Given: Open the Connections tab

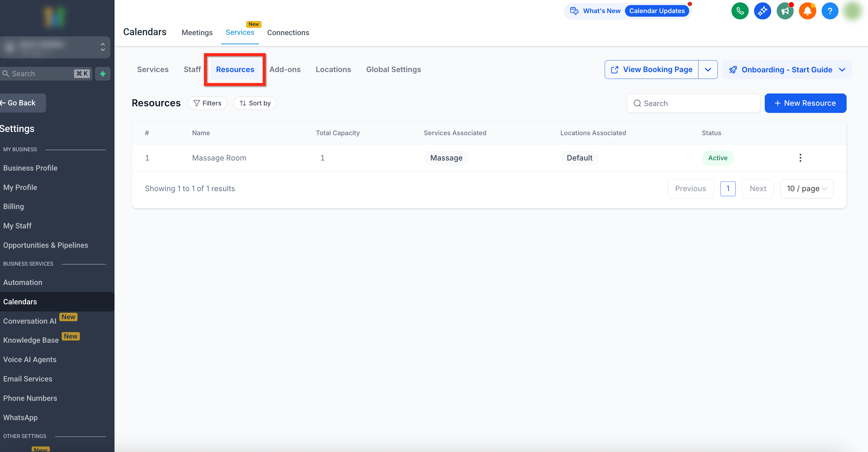Looking at the screenshot, I should tap(288, 32).
